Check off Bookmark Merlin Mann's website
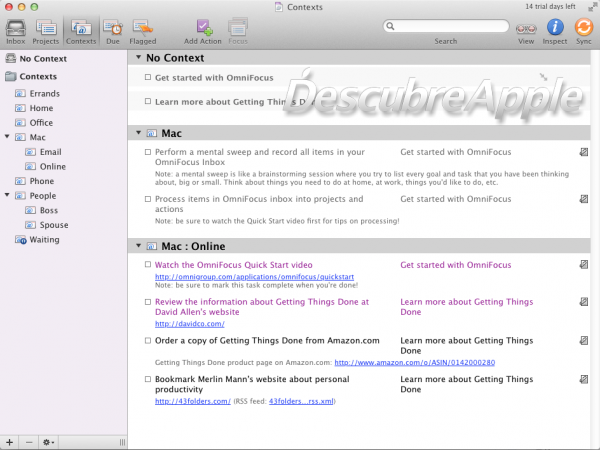Viewport: 600px width, 450px height. click(x=148, y=379)
